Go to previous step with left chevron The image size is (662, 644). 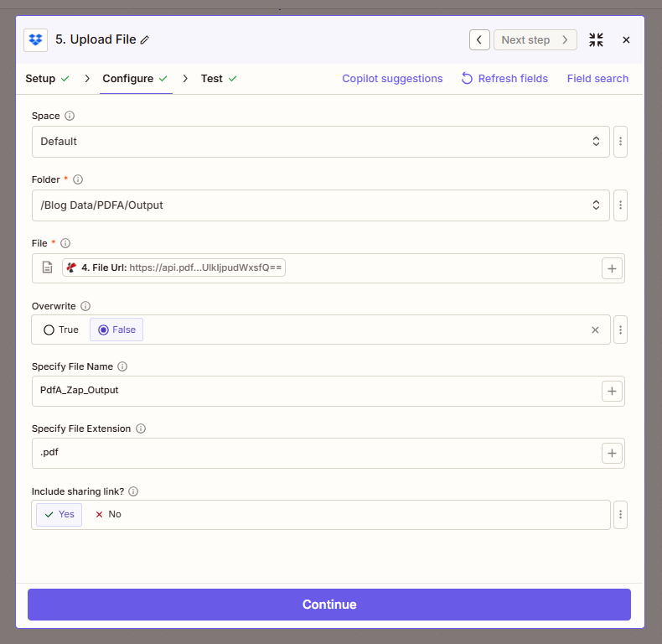click(479, 39)
